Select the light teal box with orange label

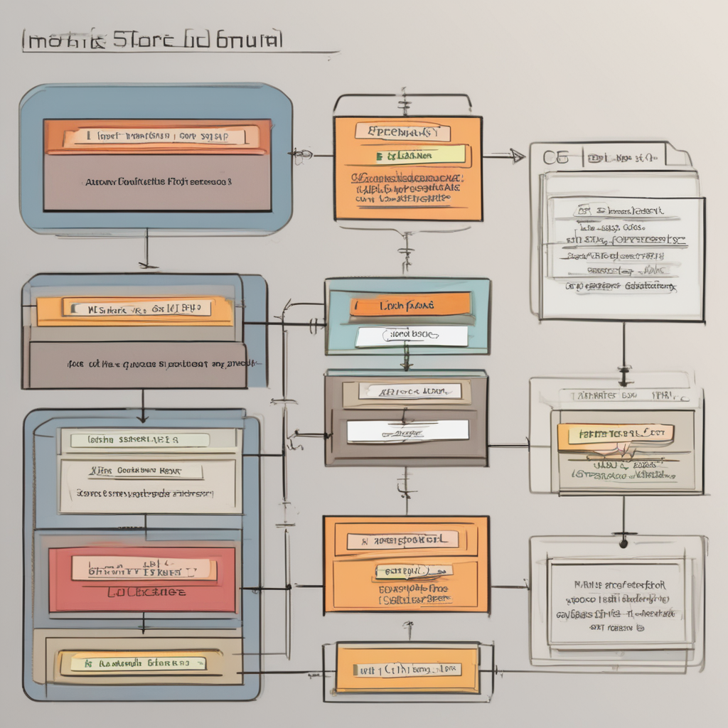(407, 316)
